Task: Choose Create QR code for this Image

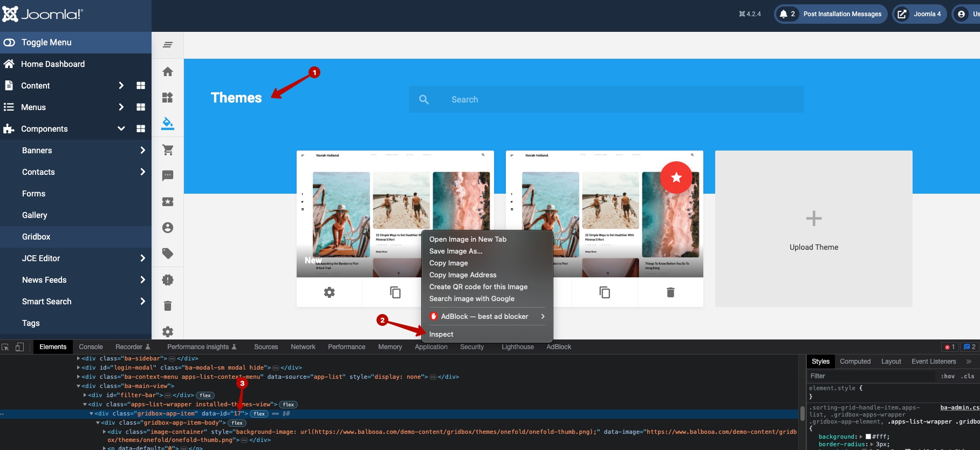Action: (478, 287)
